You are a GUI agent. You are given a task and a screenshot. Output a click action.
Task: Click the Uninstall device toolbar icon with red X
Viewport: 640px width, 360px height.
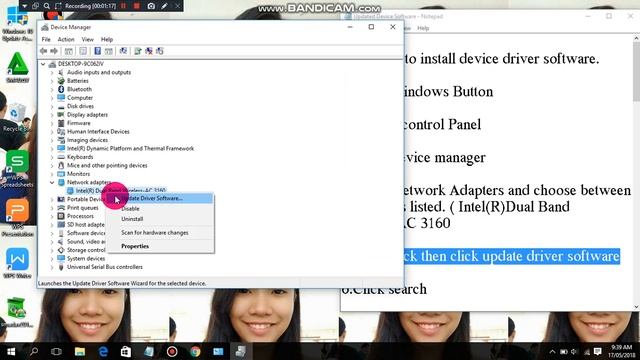[x=149, y=51]
